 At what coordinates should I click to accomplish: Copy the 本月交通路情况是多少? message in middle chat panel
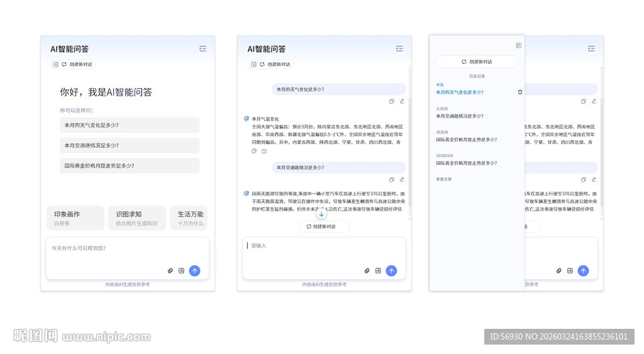coord(391,180)
